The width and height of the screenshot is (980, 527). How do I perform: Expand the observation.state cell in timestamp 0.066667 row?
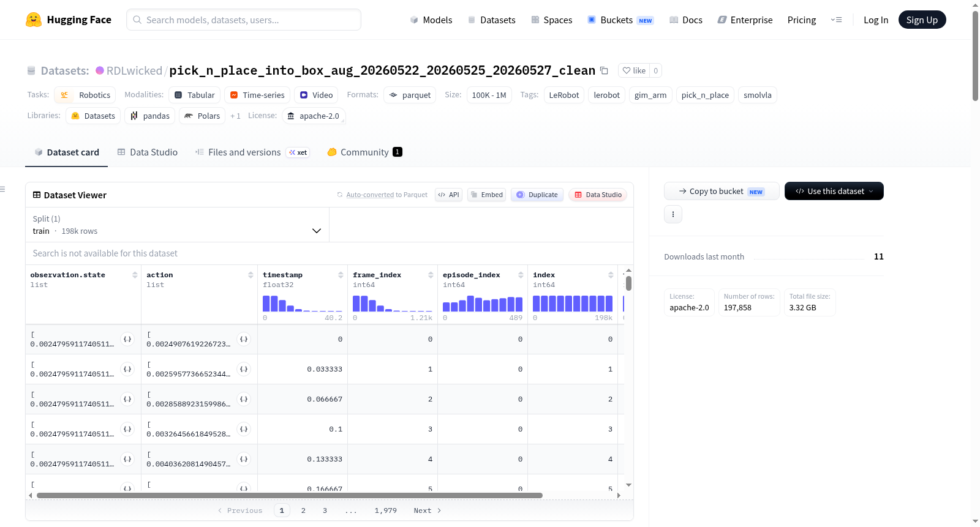127,399
